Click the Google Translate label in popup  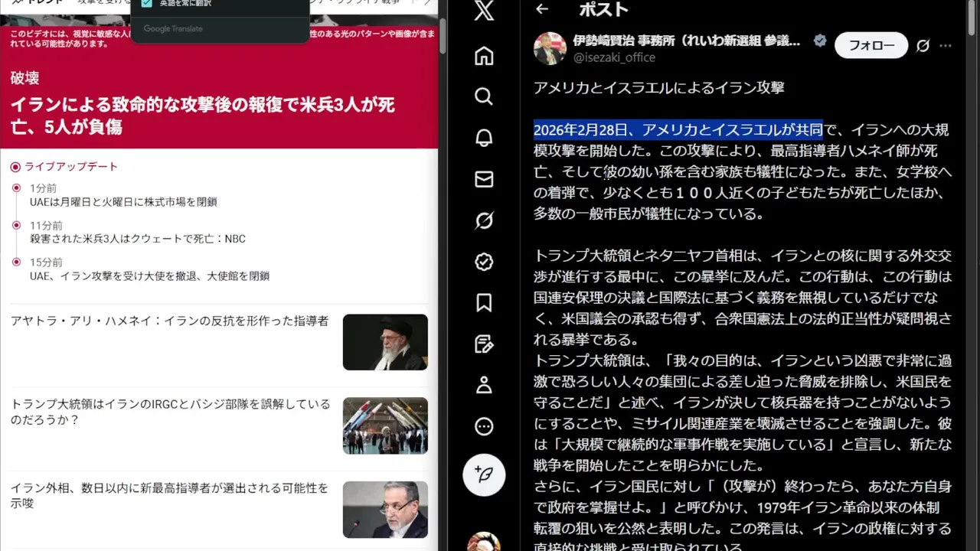tap(173, 29)
